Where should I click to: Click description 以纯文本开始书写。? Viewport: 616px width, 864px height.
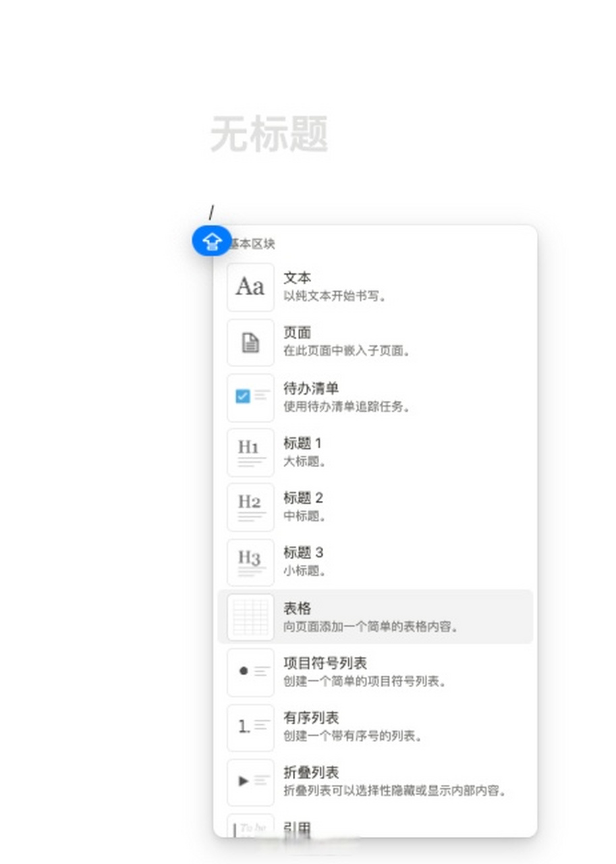coord(337,296)
